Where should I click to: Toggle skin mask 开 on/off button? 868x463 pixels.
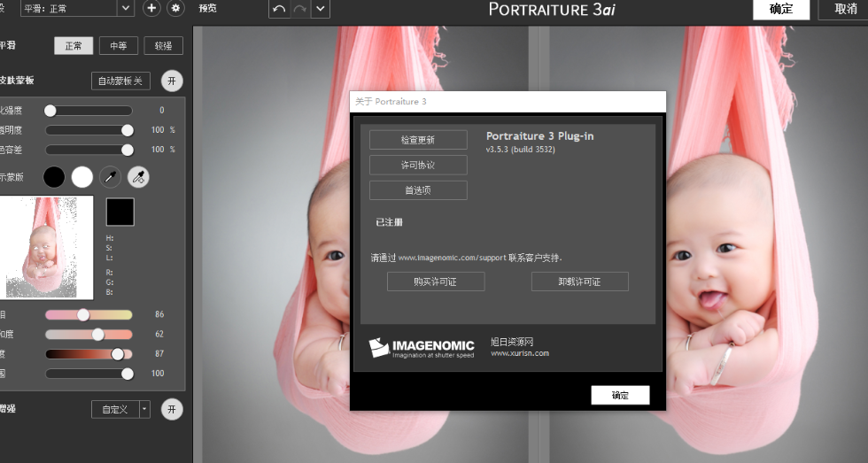(x=172, y=81)
